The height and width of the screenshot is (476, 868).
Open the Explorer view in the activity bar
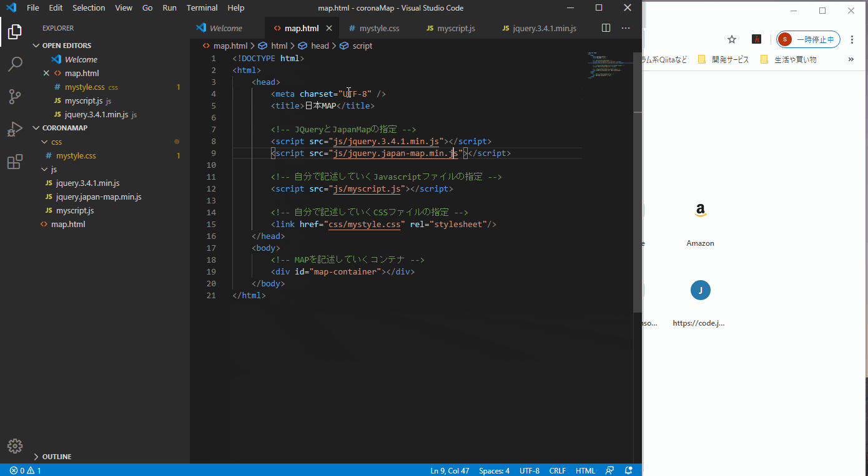tap(15, 32)
